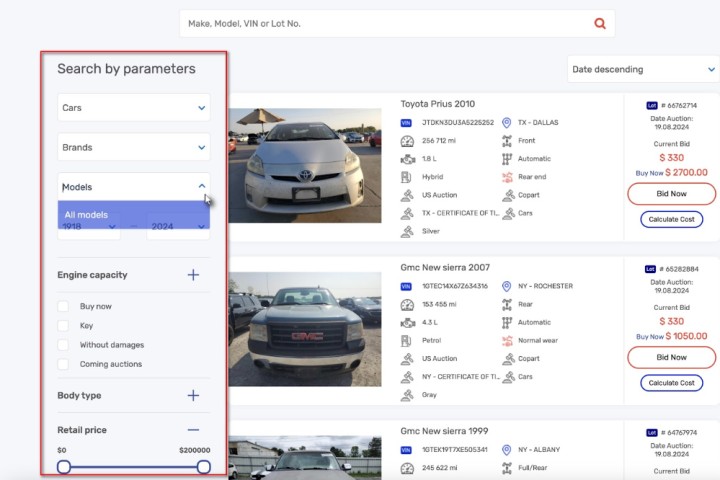
Task: Click fuel pump icon beside Petrol
Action: tap(406, 340)
